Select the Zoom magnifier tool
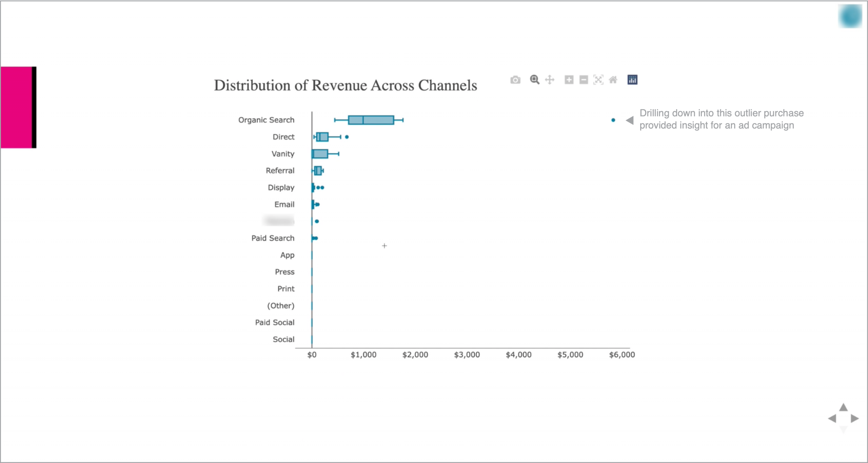868x463 pixels. (534, 80)
